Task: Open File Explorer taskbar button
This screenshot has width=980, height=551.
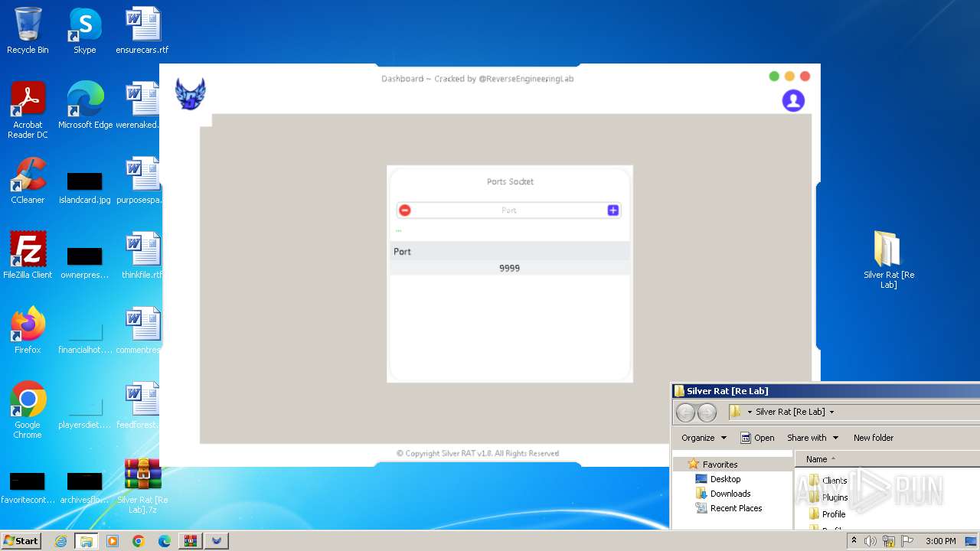Action: coord(87,541)
